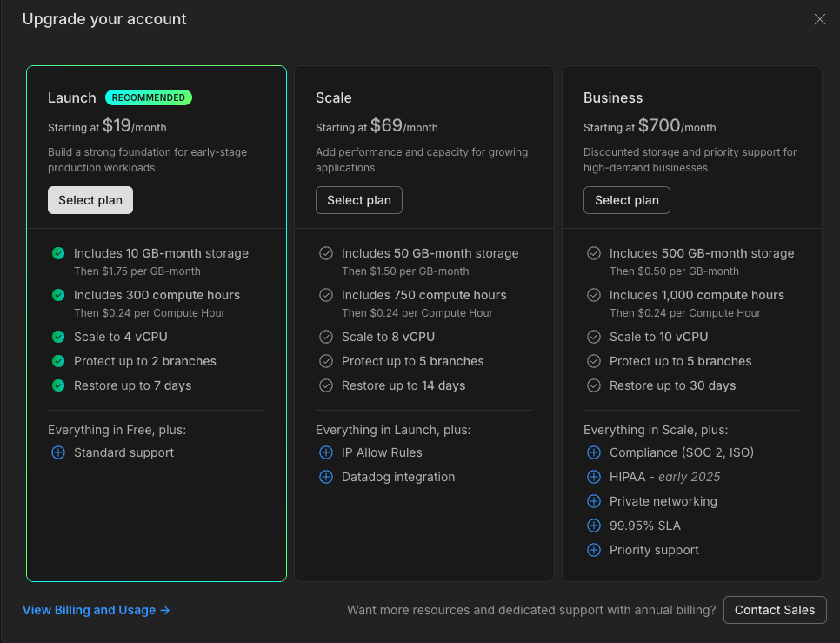Click Scale plan's Protect up to 5 branches check
Viewport: 840px width, 643px height.
326,361
